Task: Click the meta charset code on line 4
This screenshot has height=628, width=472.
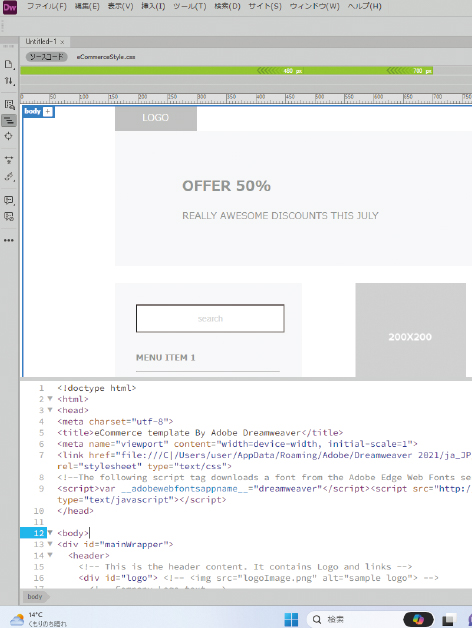Action: (x=115, y=421)
